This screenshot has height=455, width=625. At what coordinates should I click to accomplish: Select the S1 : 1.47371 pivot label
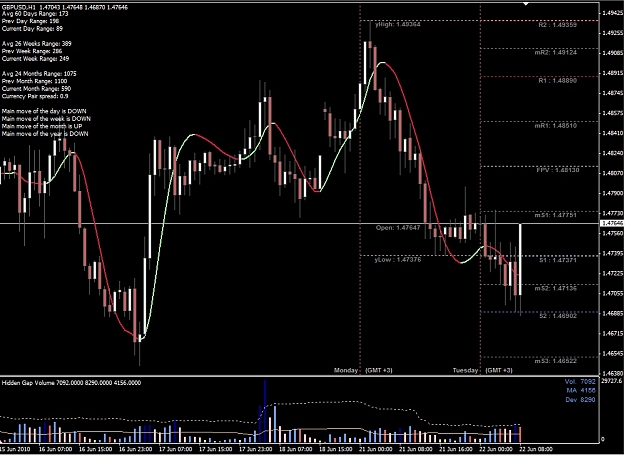point(558,260)
